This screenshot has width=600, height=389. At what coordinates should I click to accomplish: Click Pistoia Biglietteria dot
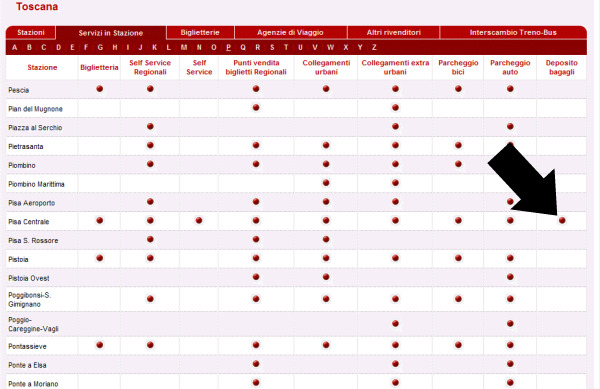(99, 258)
